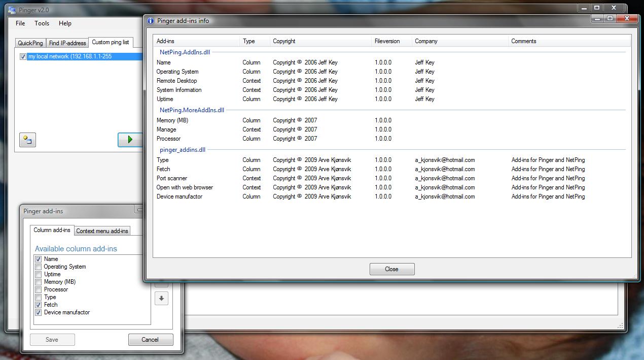Minimize the Pinger add-ins info window
Viewport: 644px width, 360px height.
597,18
